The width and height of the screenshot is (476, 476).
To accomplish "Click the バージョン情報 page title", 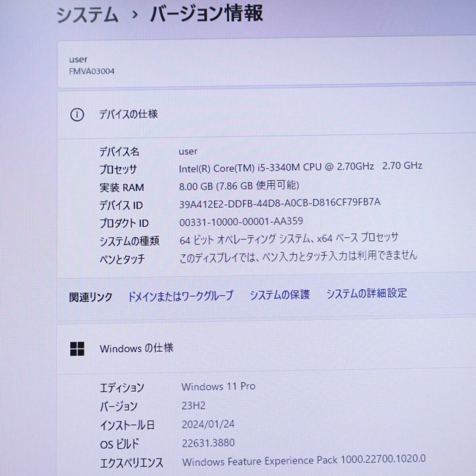I will pyautogui.click(x=206, y=14).
